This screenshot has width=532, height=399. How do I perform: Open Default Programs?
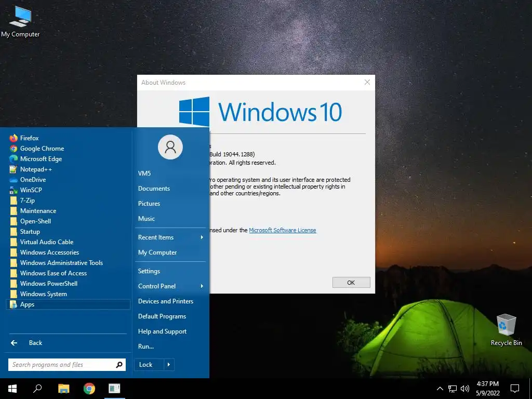[170, 316]
